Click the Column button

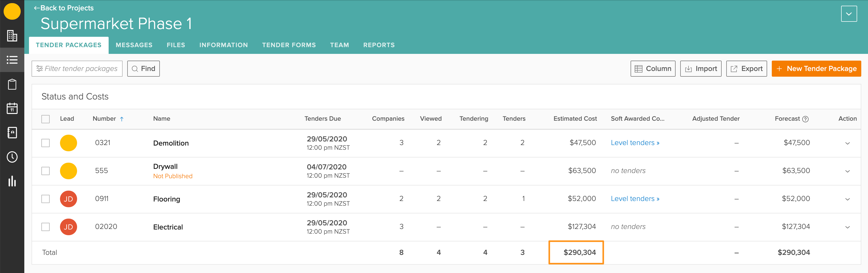click(x=653, y=68)
